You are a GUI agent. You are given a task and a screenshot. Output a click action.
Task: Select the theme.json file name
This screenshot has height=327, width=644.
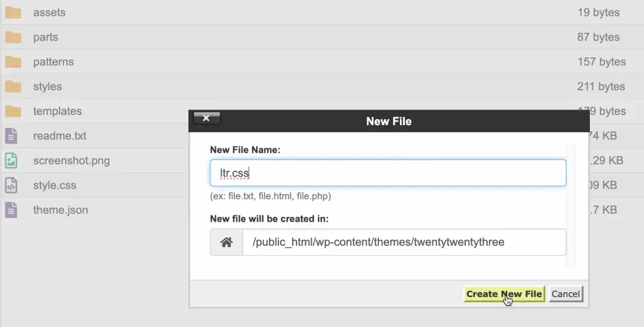coord(60,210)
